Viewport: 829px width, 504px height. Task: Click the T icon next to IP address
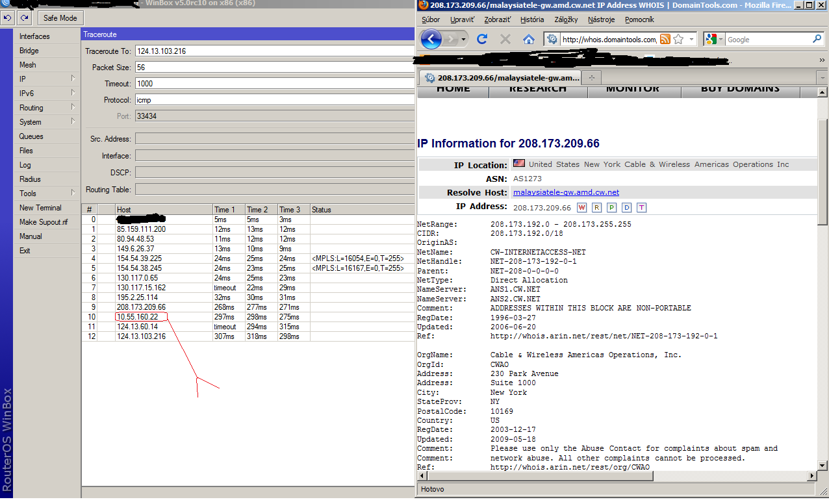coord(641,207)
